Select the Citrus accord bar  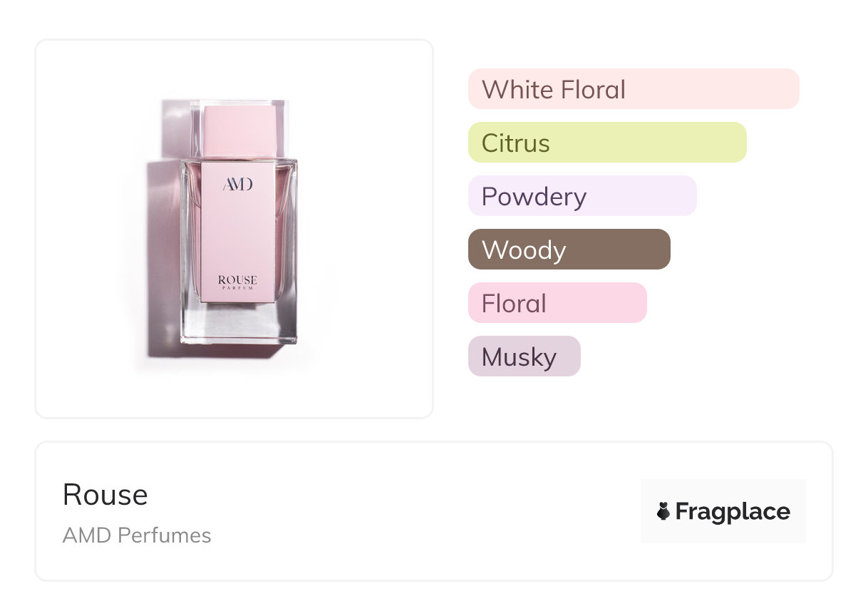coord(606,143)
